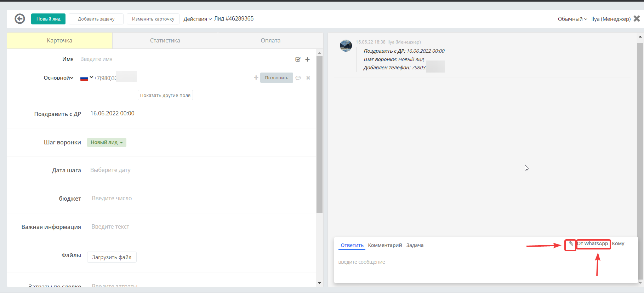Click the Загрузить файл button
644x293 pixels.
tap(112, 257)
